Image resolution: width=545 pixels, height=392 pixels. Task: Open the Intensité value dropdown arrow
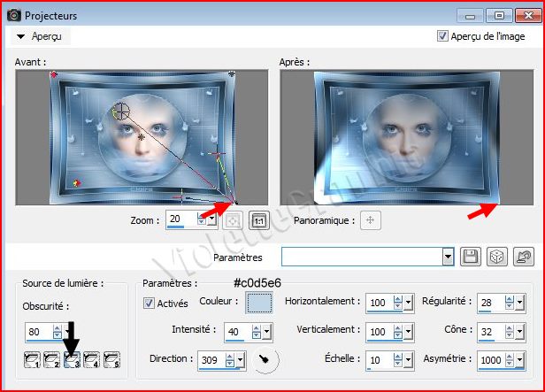point(266,332)
